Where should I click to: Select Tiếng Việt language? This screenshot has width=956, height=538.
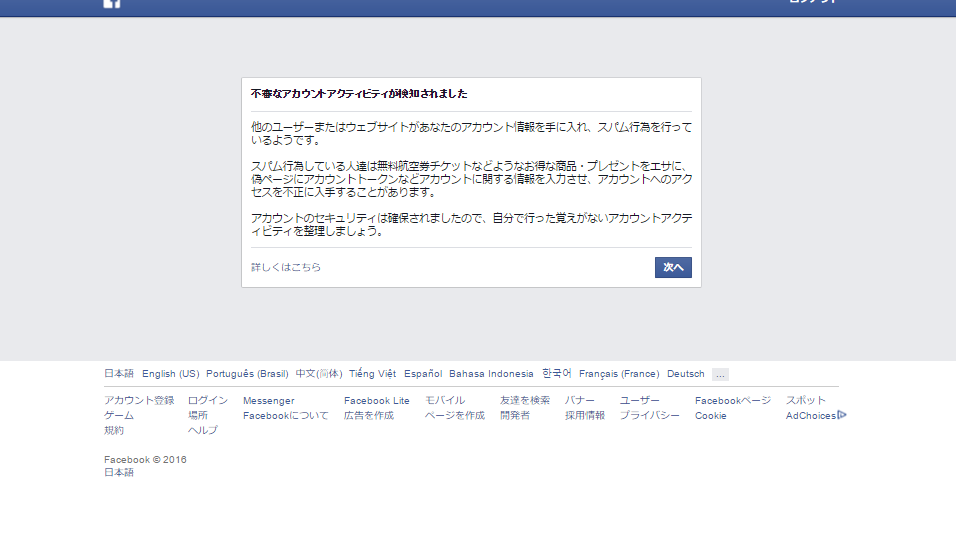point(372,374)
